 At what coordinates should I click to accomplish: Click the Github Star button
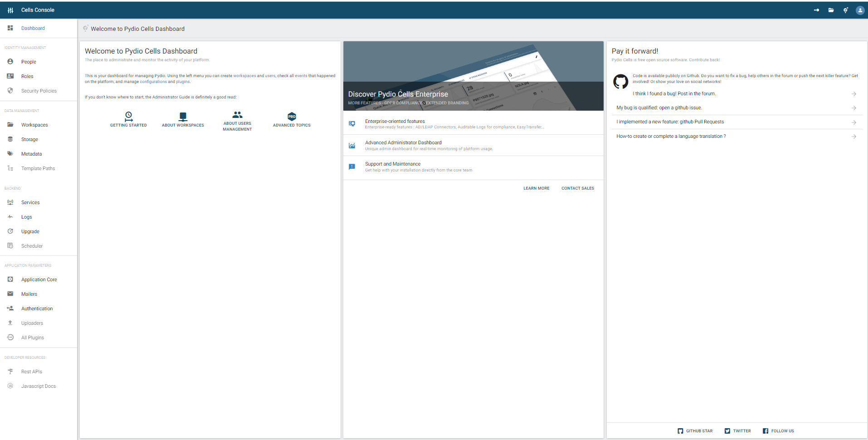coord(695,431)
